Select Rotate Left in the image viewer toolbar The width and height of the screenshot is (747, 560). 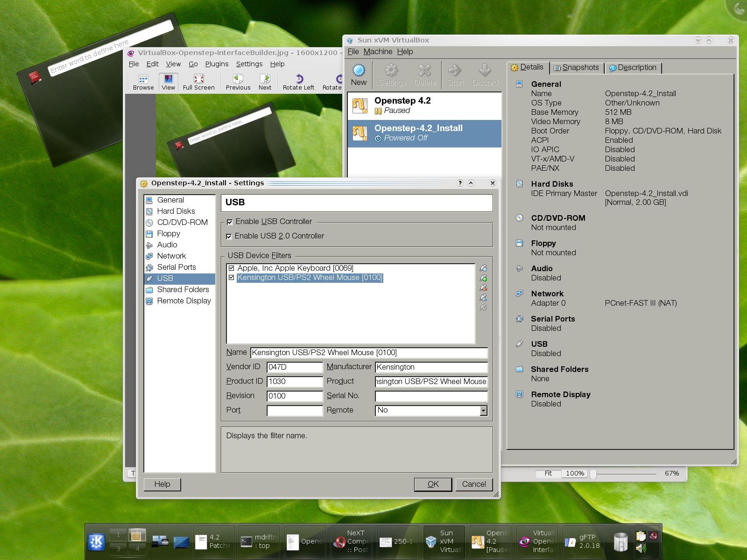tap(298, 82)
